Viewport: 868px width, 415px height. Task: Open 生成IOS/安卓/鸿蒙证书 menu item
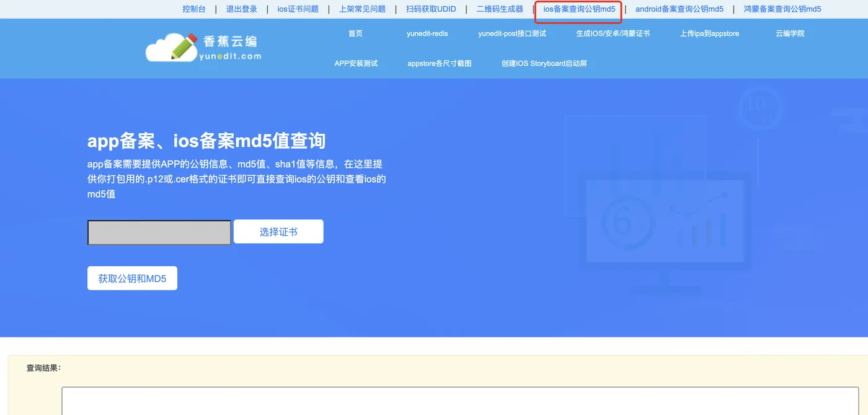[613, 33]
